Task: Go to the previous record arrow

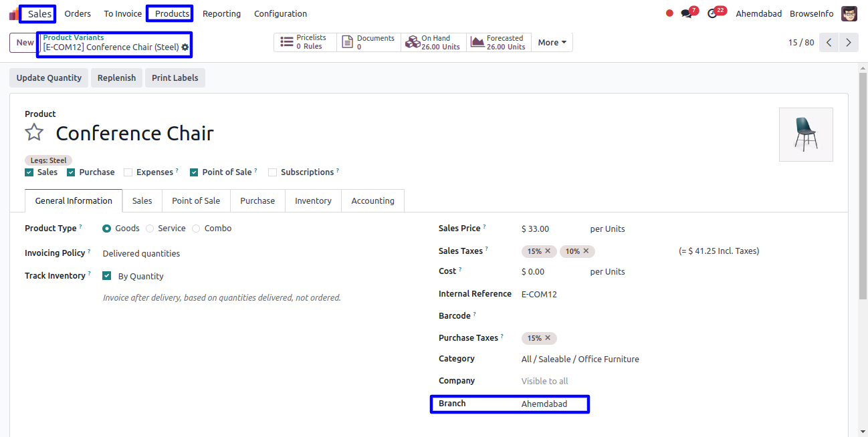Action: pyautogui.click(x=829, y=43)
